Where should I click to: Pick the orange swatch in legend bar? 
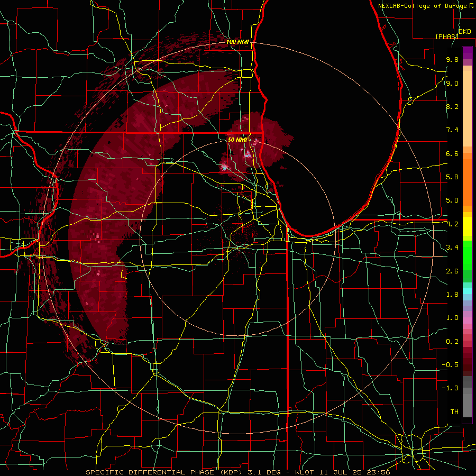[467, 182]
